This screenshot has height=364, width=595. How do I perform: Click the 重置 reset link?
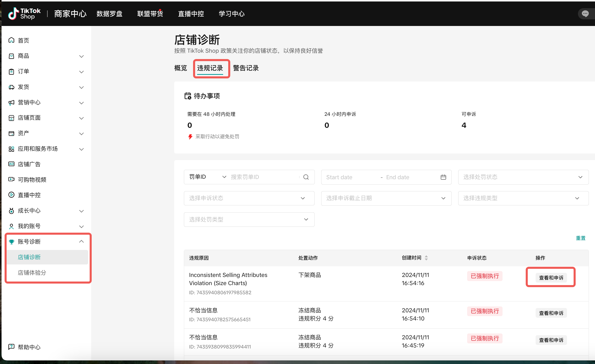tap(580, 238)
